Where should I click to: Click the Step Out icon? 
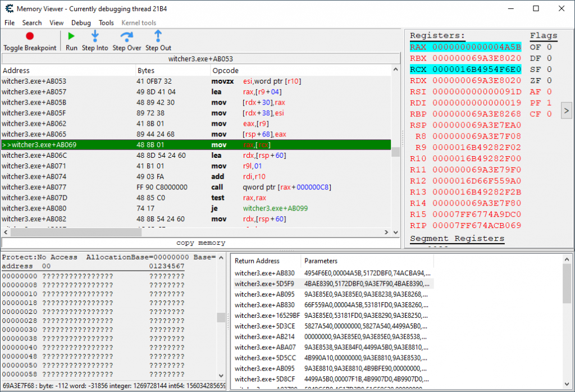pos(158,37)
